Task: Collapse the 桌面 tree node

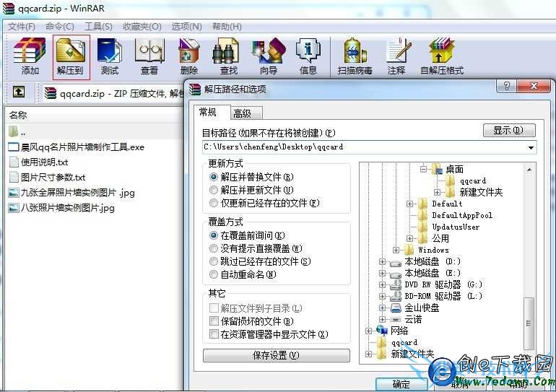Action: pyautogui.click(x=423, y=170)
